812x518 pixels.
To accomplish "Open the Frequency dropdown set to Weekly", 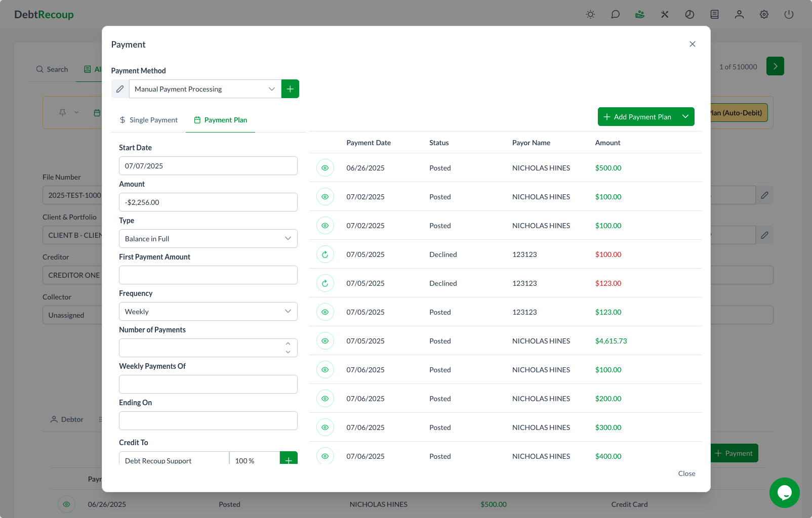I will [208, 312].
